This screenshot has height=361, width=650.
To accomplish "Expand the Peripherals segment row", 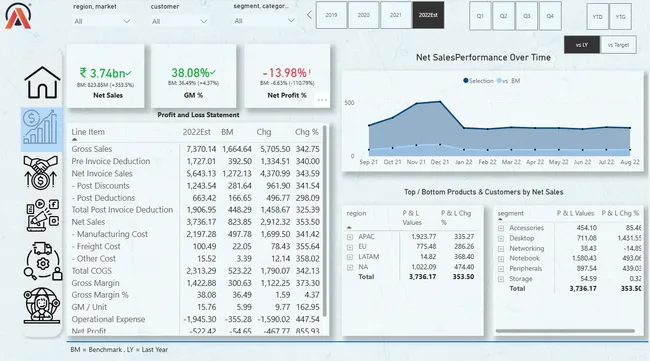I will pos(501,269).
